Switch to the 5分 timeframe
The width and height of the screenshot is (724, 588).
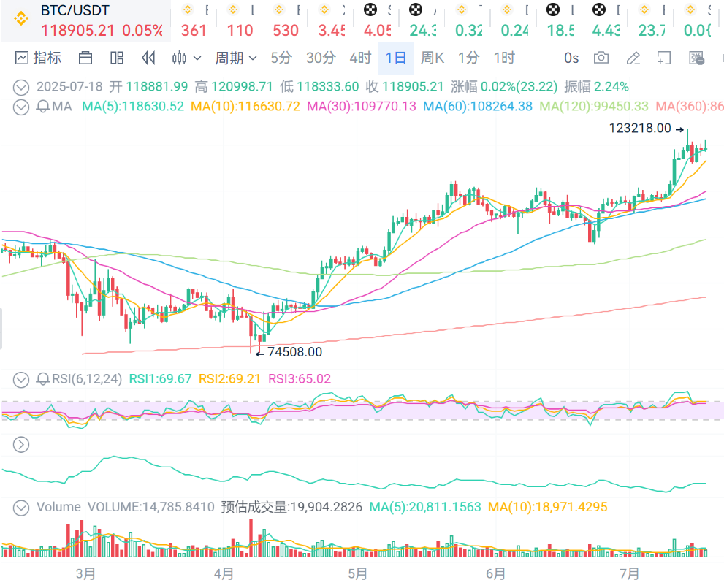tap(281, 58)
